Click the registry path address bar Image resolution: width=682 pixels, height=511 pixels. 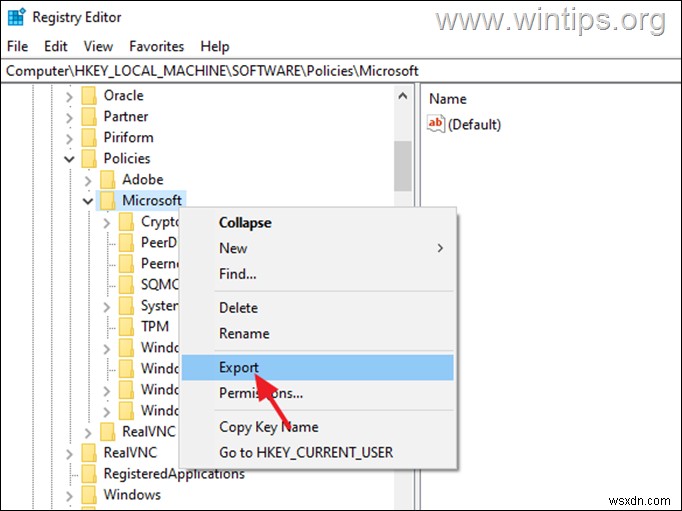point(341,71)
